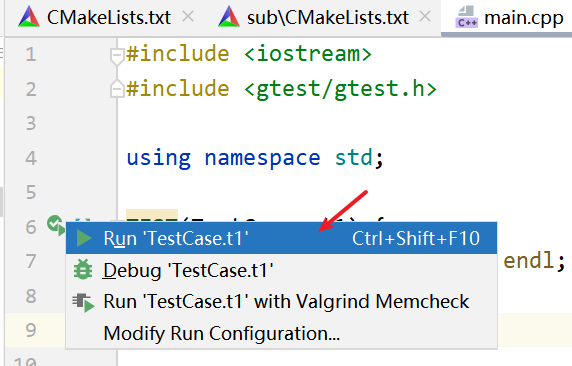Switch to the CMakeLists.txt tab

109,18
